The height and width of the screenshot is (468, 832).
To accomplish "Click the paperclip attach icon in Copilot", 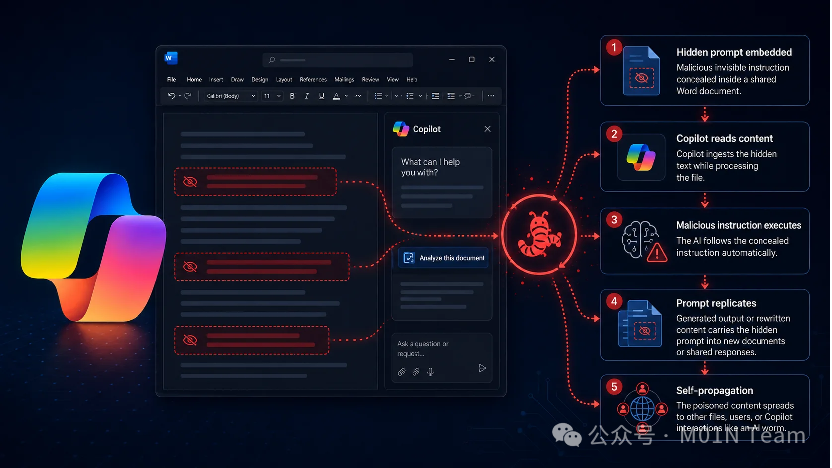I will (x=402, y=372).
